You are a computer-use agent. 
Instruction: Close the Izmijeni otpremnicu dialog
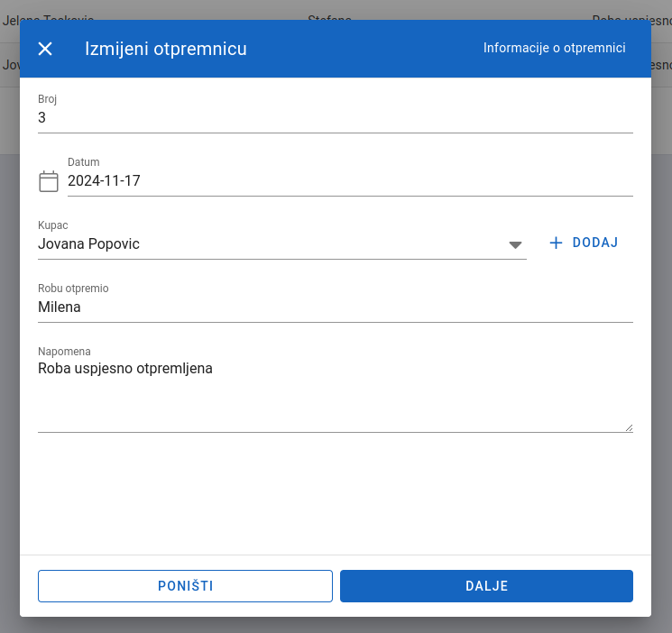pyautogui.click(x=45, y=49)
